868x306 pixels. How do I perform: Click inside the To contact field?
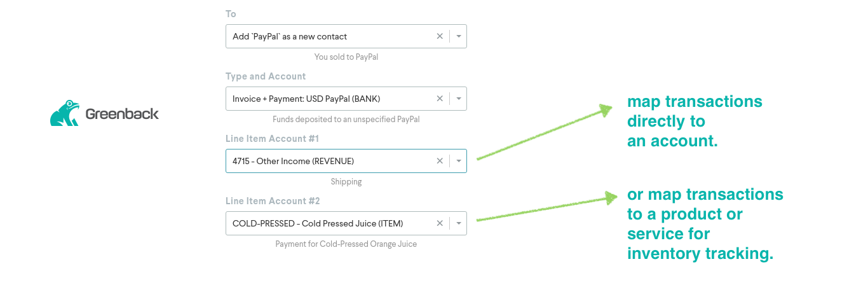coord(330,36)
